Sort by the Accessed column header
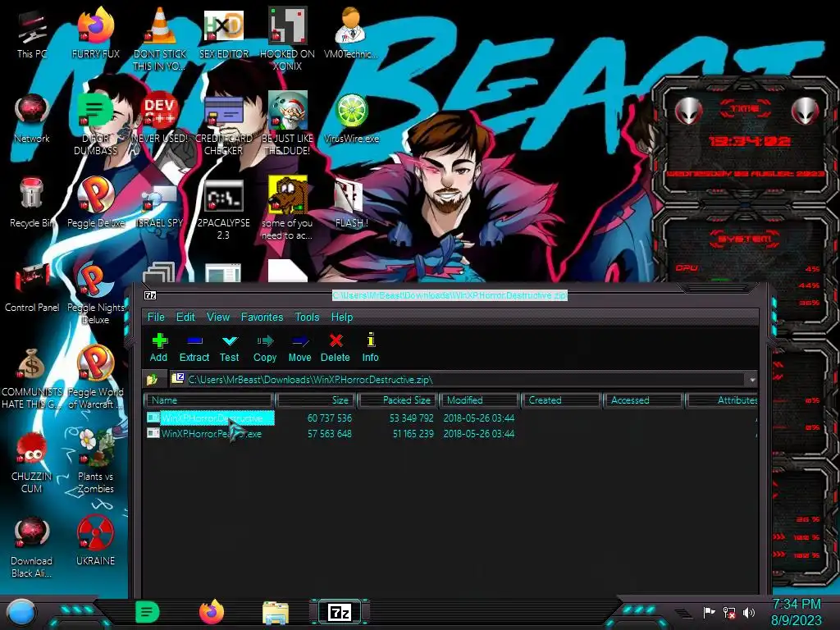This screenshot has height=630, width=840. tap(643, 400)
